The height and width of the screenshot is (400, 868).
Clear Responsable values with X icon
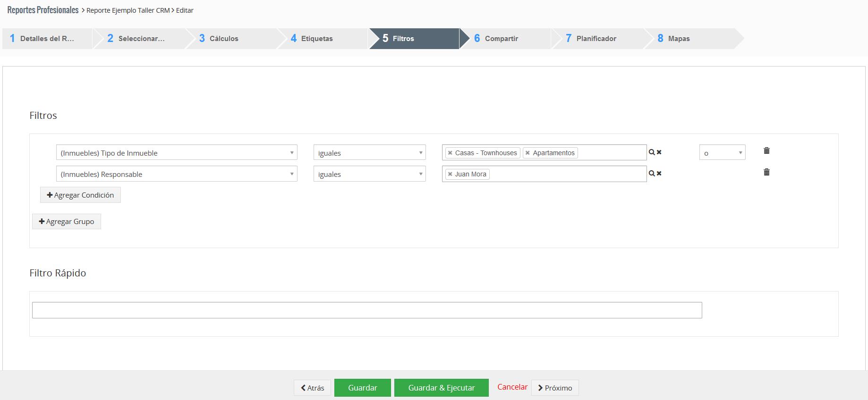(x=659, y=174)
